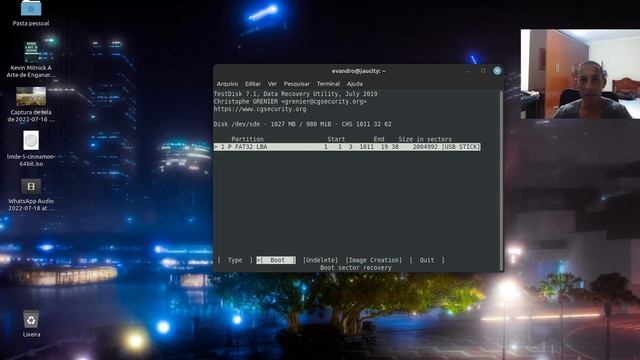This screenshot has width=640, height=360.
Task: Open the Pasta pessoal folder icon
Action: pyautogui.click(x=31, y=8)
